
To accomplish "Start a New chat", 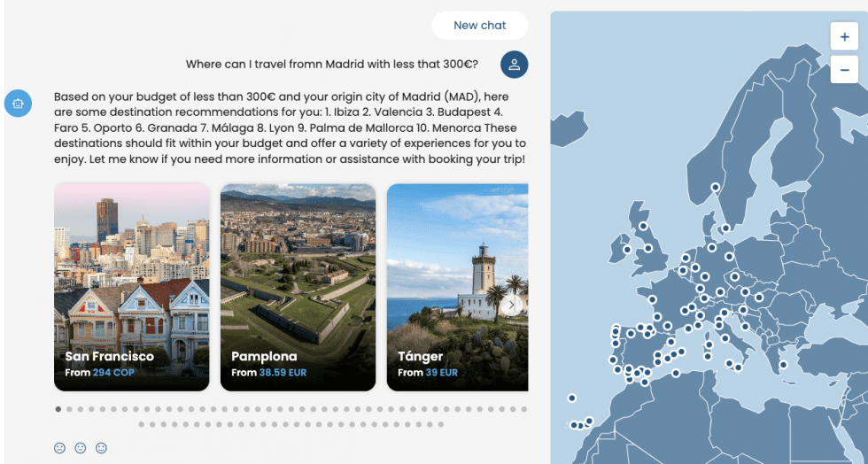I will pos(479,26).
